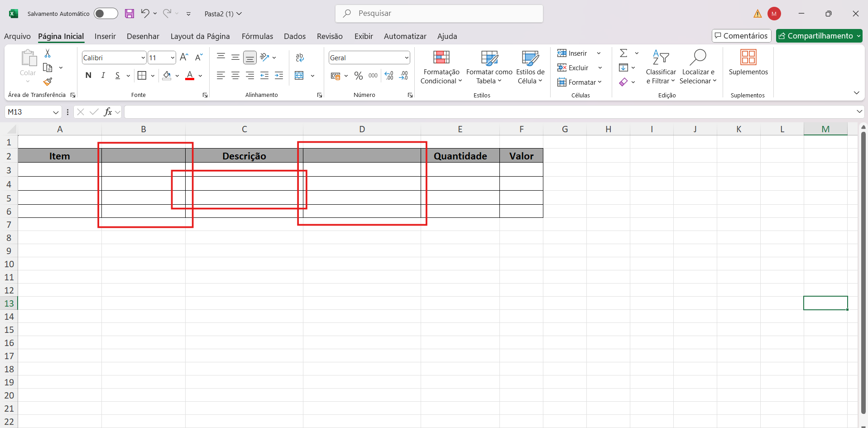The height and width of the screenshot is (428, 868).
Task: Switch to the Layout da Página tab
Action: pyautogui.click(x=200, y=36)
